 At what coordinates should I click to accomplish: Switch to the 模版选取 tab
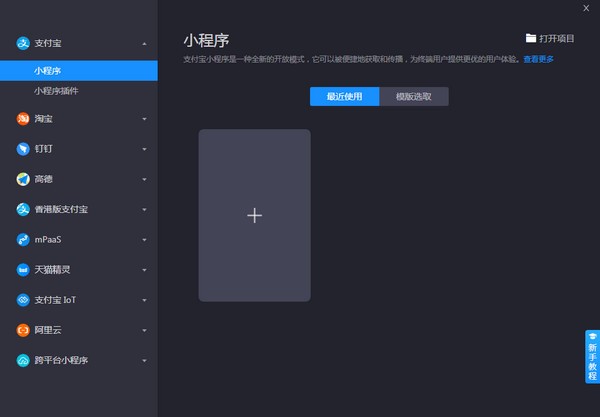[x=414, y=97]
